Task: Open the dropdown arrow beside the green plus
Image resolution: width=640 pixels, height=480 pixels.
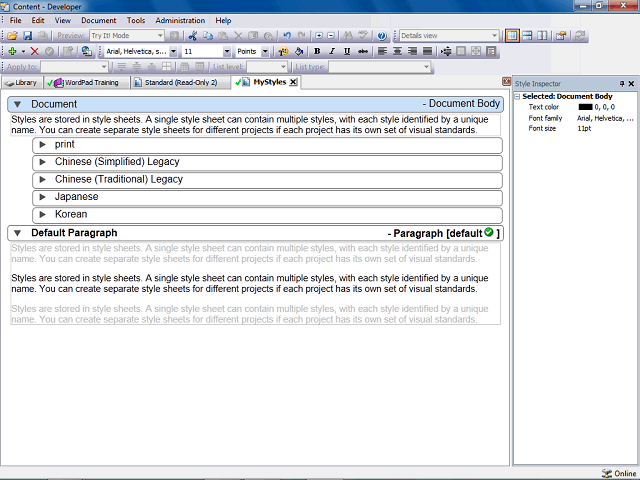Action: (23, 51)
